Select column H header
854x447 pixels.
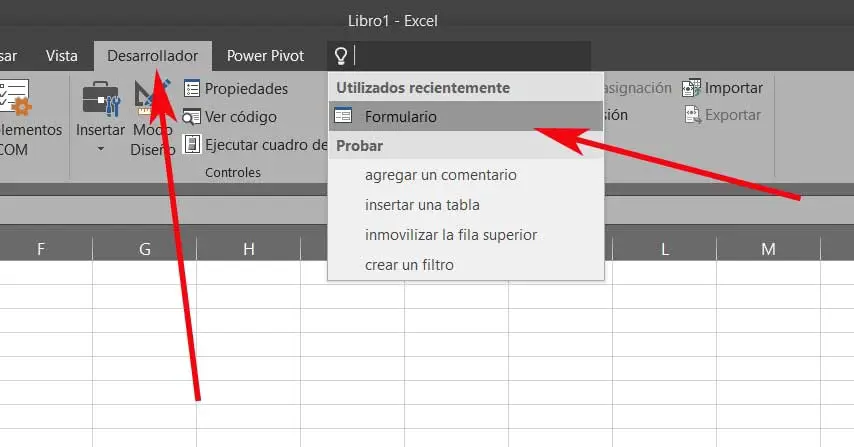point(248,249)
